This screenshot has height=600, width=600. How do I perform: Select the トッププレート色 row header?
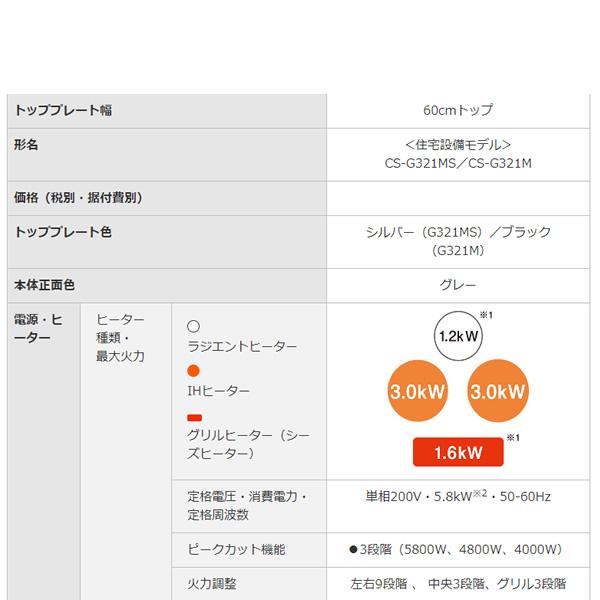pyautogui.click(x=64, y=232)
